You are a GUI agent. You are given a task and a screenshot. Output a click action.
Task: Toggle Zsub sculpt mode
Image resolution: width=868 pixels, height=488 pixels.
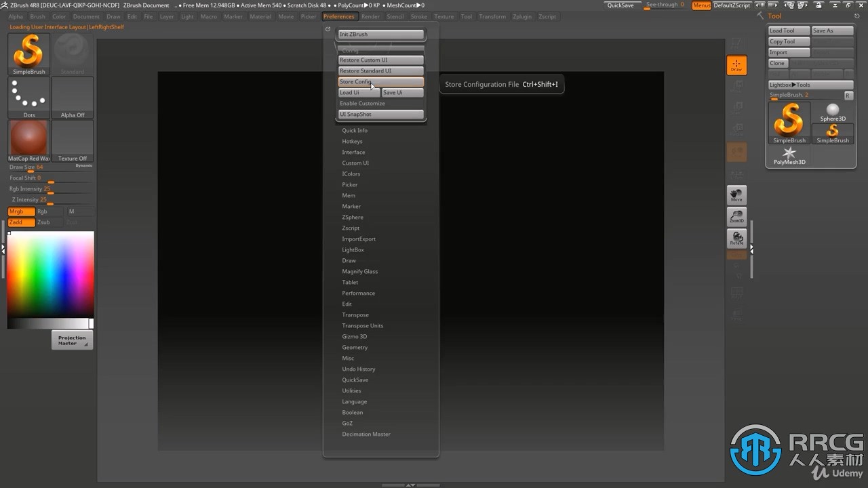pyautogui.click(x=49, y=222)
